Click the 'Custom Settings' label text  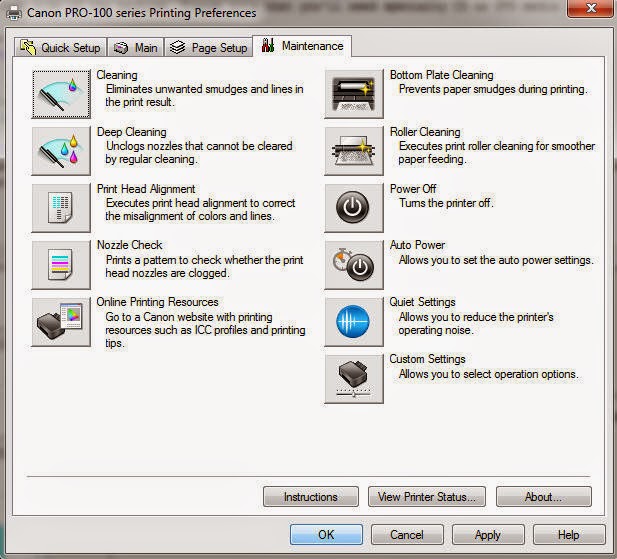click(x=427, y=359)
